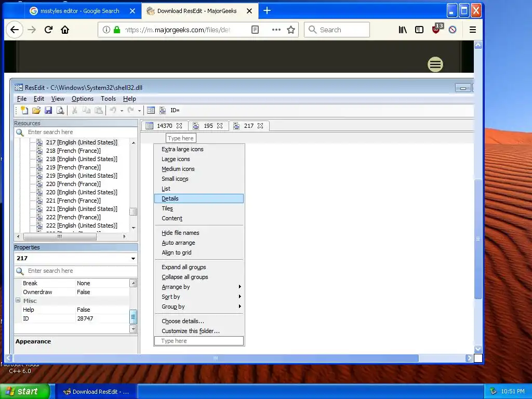Viewport: 532px width, 399px height.
Task: Go to Firefox home page icon
Action: 65,30
